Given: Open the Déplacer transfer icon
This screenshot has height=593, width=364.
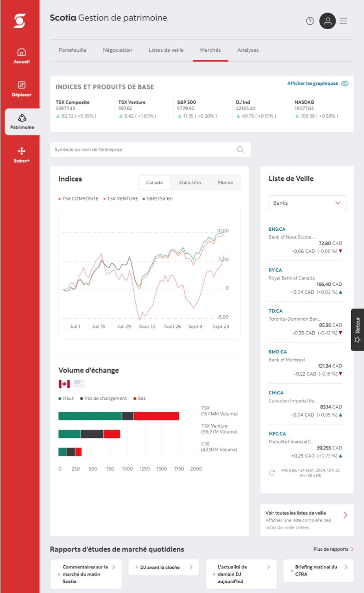Looking at the screenshot, I should [x=21, y=85].
